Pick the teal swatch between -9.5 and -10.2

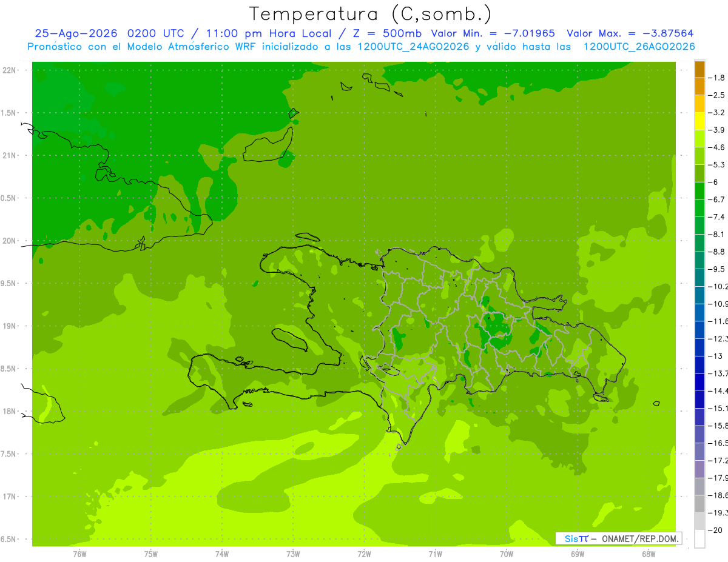pos(699,278)
